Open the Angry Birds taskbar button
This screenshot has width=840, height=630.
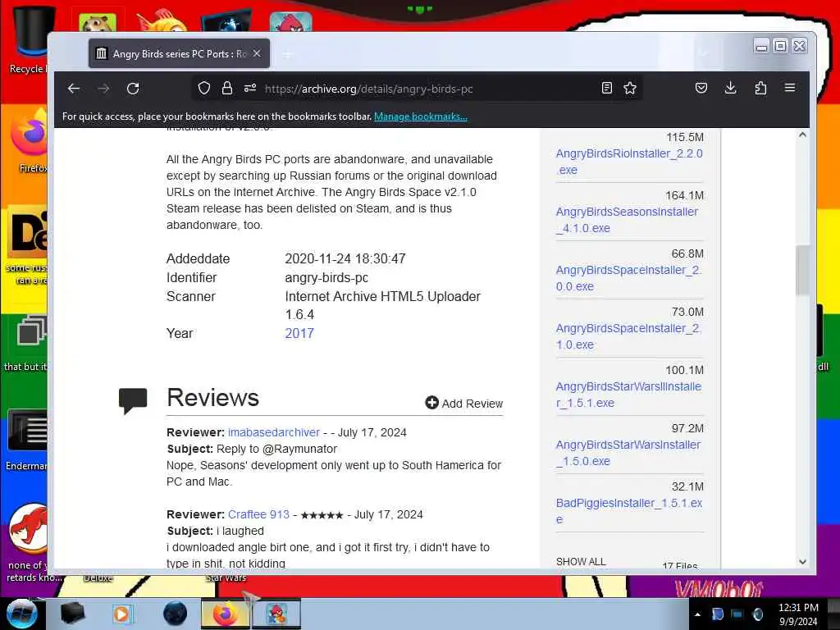[276, 614]
